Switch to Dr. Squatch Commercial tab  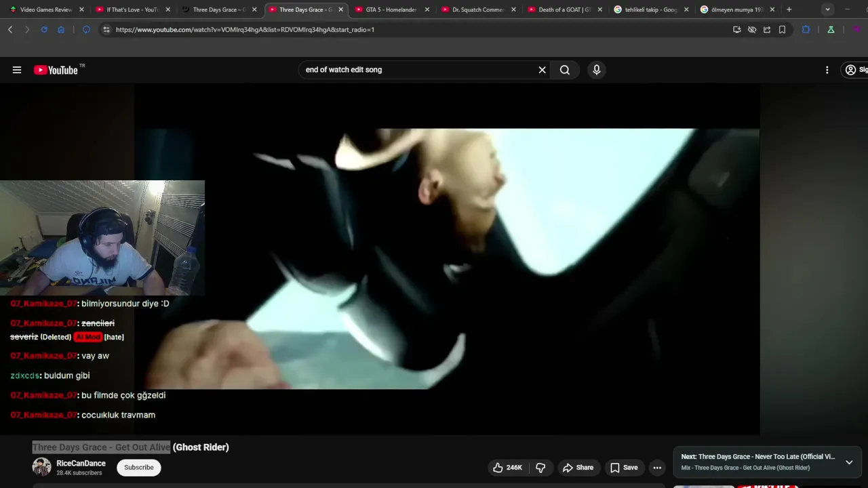click(478, 9)
